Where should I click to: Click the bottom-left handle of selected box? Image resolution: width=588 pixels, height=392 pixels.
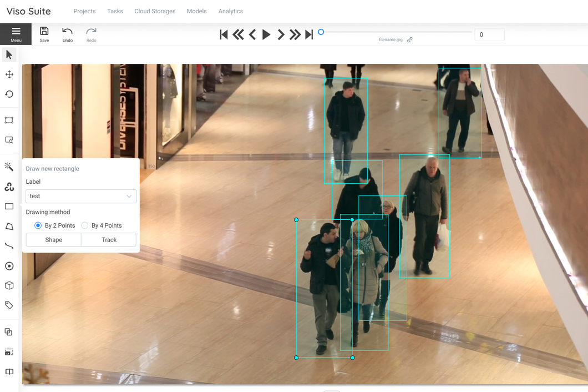point(296,358)
